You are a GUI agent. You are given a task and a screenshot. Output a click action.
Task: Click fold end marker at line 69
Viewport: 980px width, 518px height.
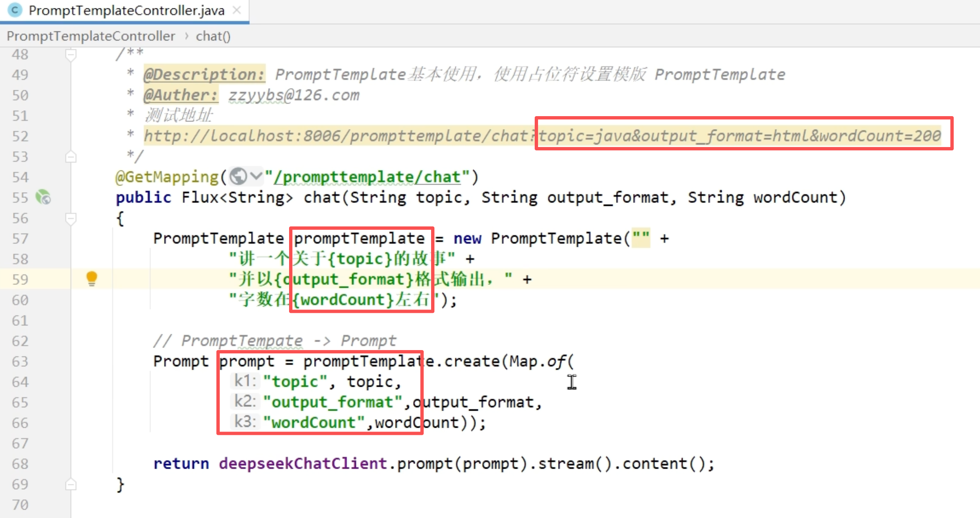coord(71,485)
